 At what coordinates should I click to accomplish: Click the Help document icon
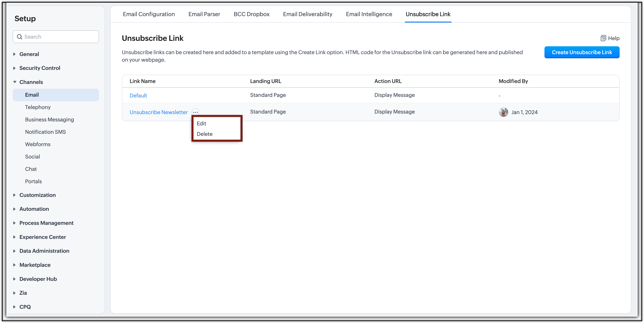pos(603,38)
